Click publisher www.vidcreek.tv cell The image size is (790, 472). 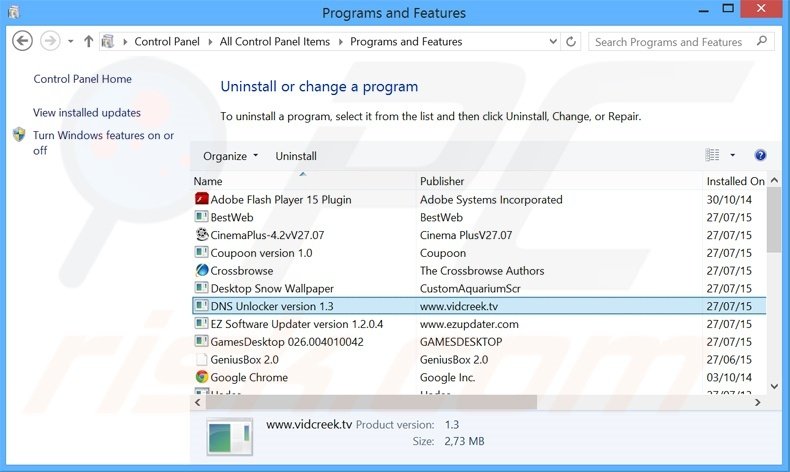point(459,306)
